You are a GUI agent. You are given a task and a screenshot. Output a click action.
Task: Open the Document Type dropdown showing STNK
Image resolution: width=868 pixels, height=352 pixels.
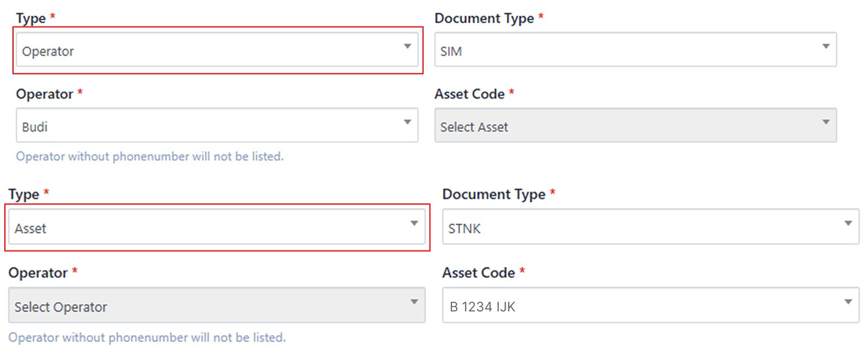pos(640,227)
